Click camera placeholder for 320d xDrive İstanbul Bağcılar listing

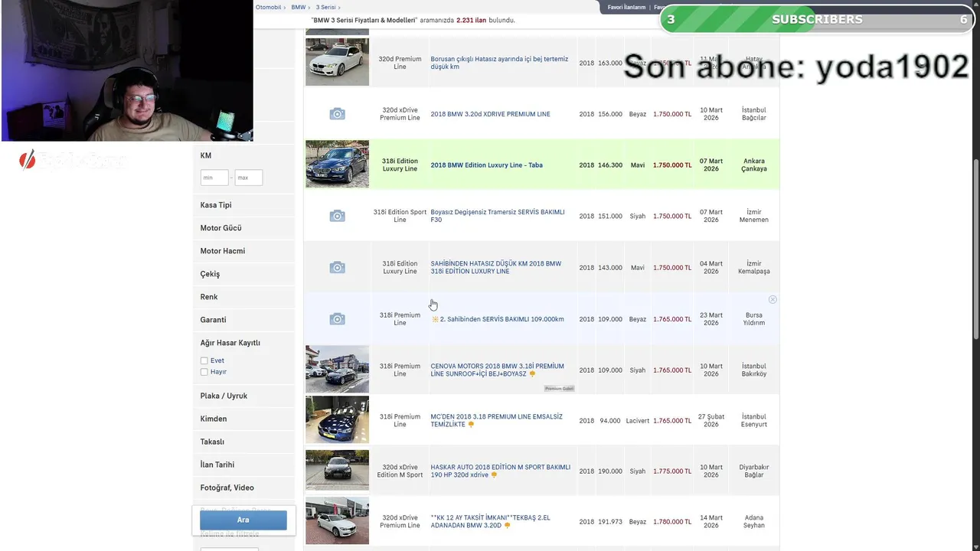[x=337, y=114]
